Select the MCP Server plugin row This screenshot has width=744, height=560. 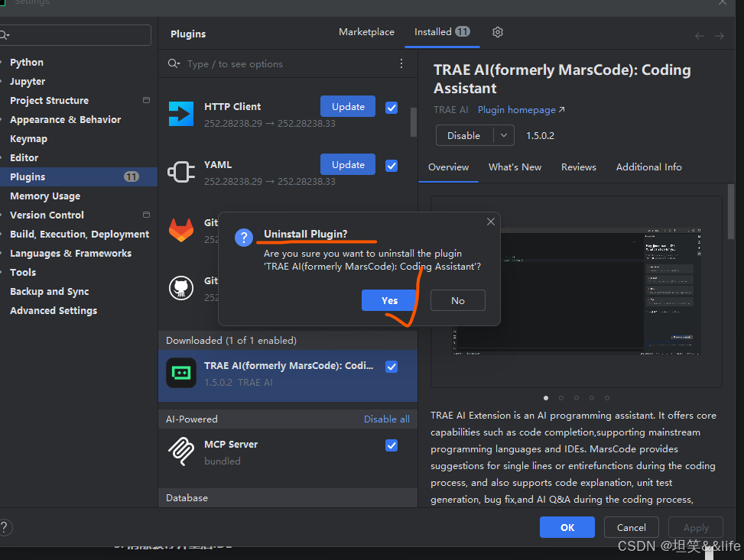288,452
